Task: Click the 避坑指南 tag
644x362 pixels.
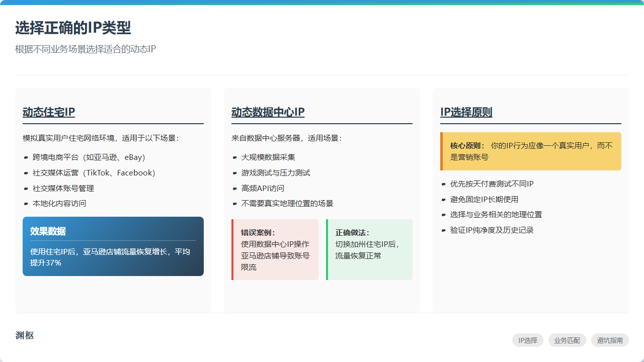Action: (610, 340)
